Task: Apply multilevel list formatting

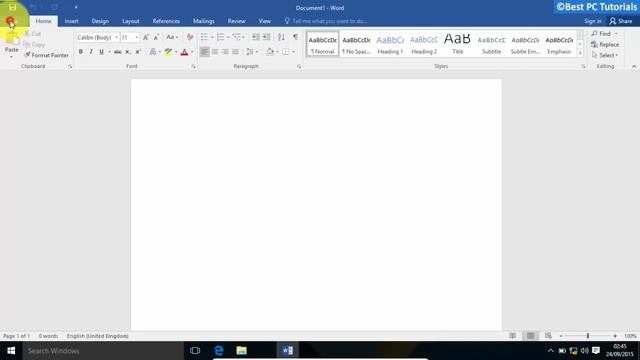Action: [x=236, y=37]
